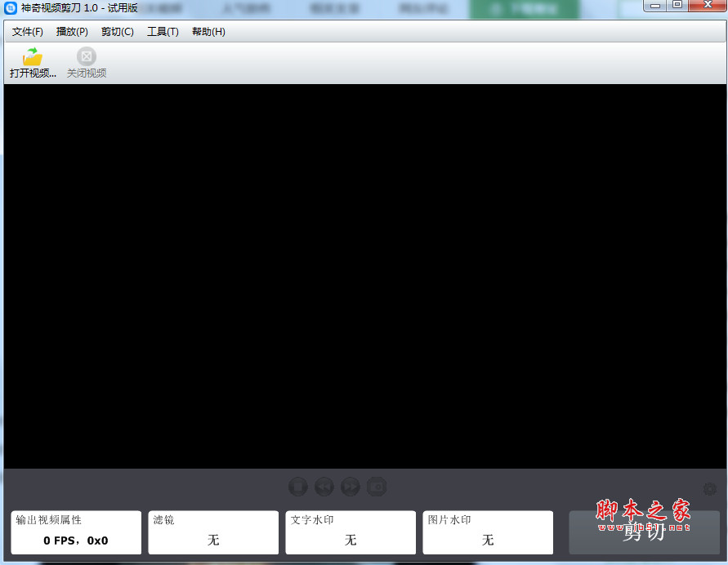Click the rewind playback icon
This screenshot has height=565, width=728.
coord(324,487)
